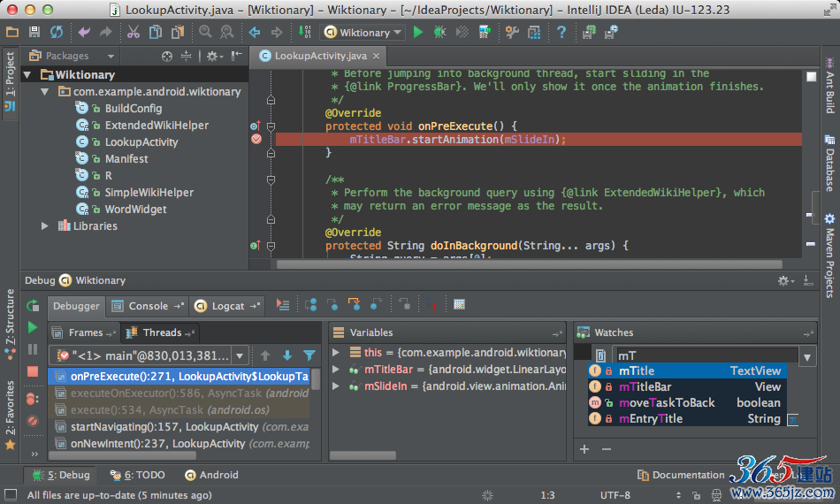Click the Step Over debugger icon
Image resolution: width=840 pixels, height=504 pixels.
310,305
